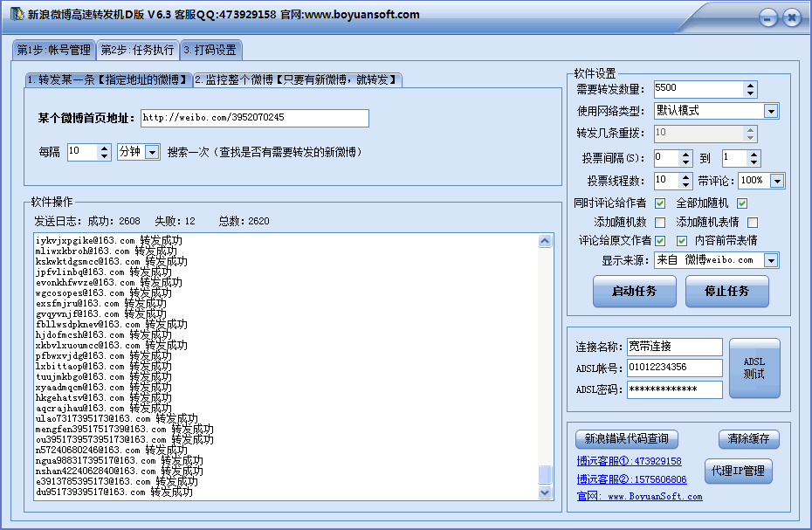
Task: Enable the 添加随机表情 checkbox
Action: (753, 223)
